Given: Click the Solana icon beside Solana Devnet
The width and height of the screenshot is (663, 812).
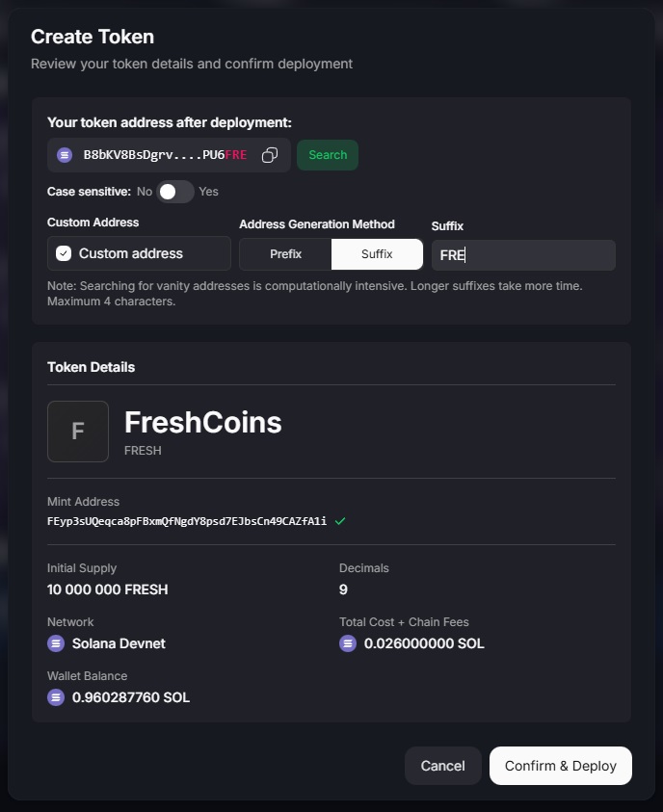Looking at the screenshot, I should 56,642.
